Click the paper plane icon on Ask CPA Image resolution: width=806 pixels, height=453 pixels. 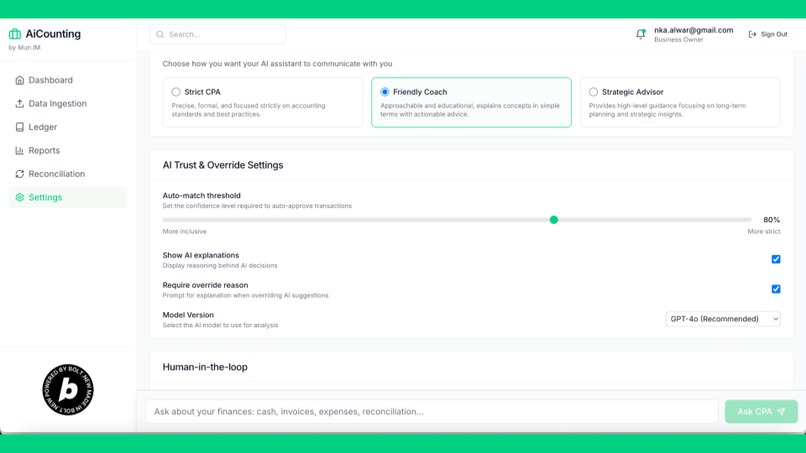(781, 412)
